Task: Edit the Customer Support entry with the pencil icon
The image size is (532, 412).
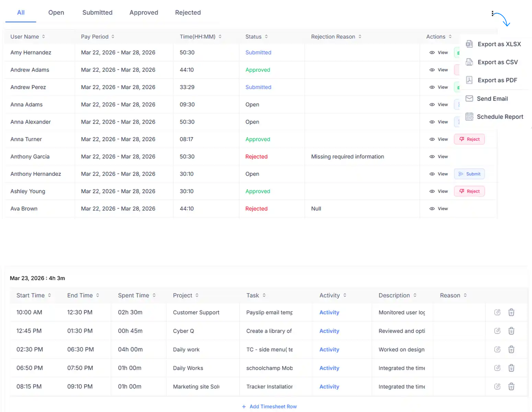Action: coord(497,312)
